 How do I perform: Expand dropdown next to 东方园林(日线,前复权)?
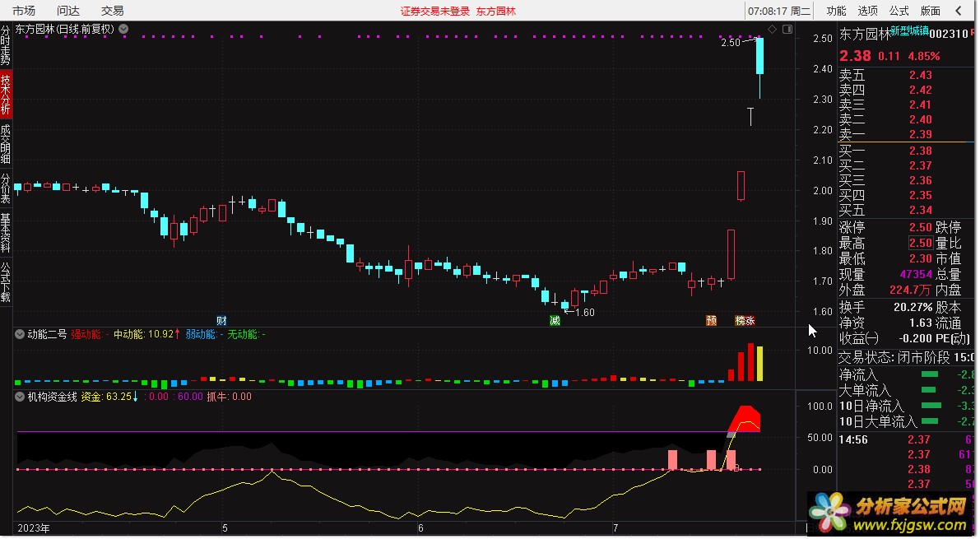pos(123,29)
